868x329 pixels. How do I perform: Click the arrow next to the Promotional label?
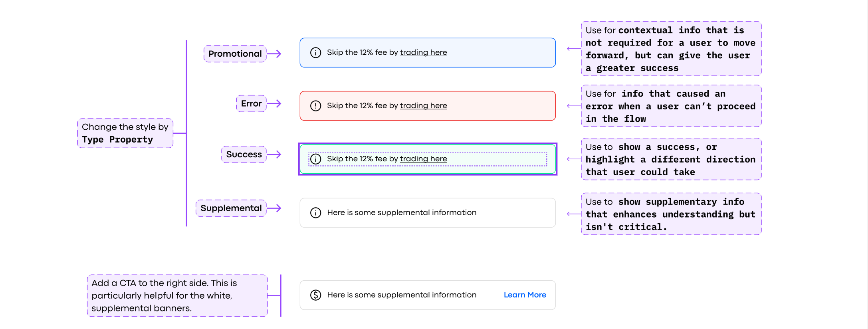(x=274, y=54)
